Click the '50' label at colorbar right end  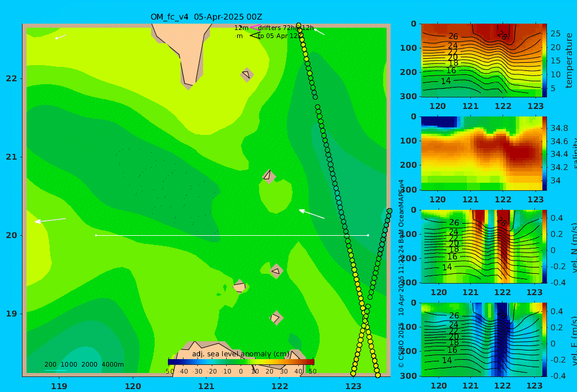click(x=312, y=371)
